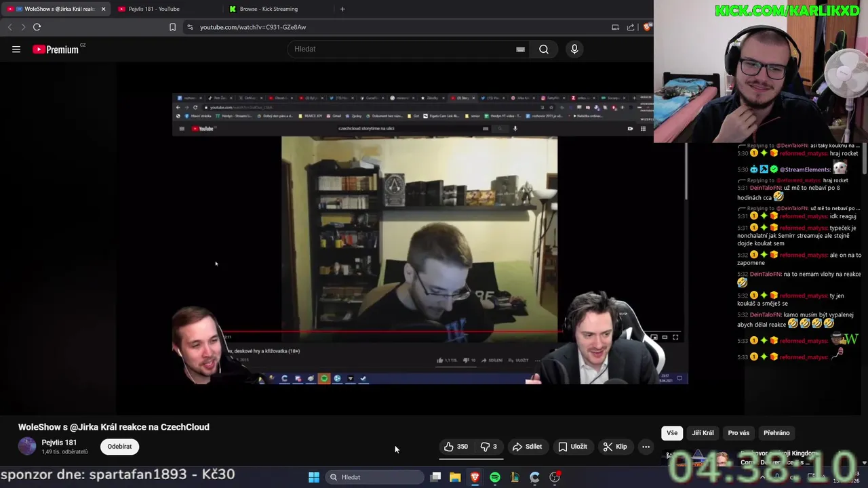
Task: Click the 1,49 tis. odběratelů subscriber count
Action: click(x=64, y=452)
